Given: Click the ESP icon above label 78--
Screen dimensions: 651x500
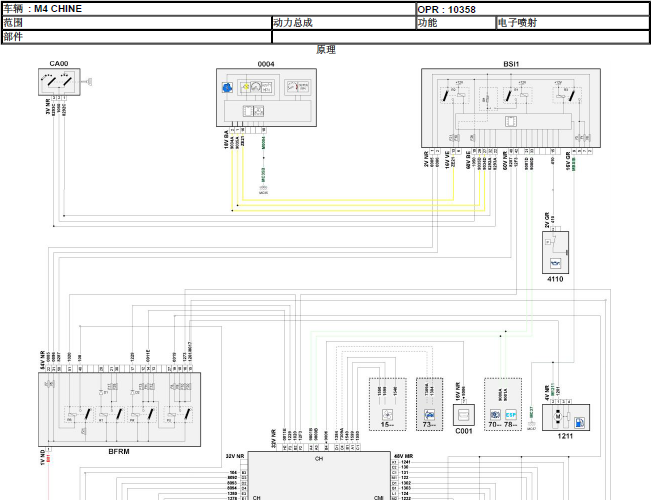Looking at the screenshot, I should coord(511,414).
